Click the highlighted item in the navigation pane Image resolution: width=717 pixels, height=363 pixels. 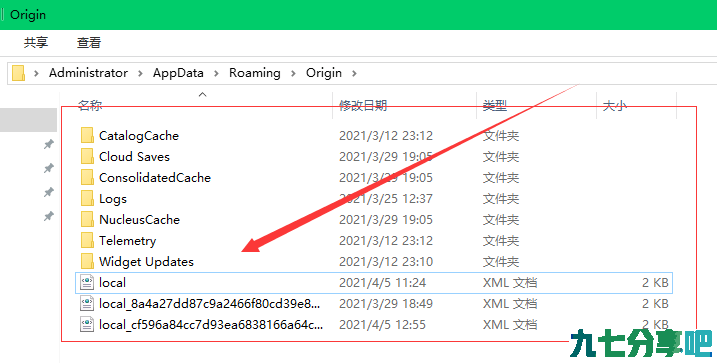point(28,120)
